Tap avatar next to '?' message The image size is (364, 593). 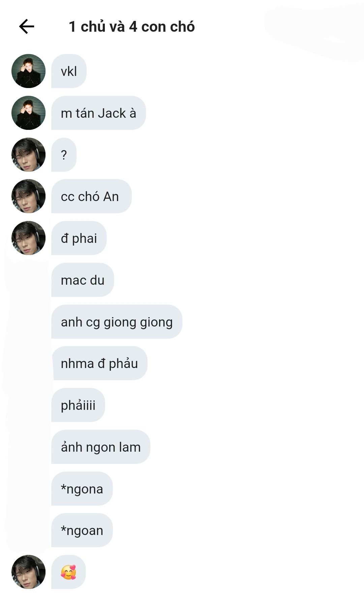(29, 155)
